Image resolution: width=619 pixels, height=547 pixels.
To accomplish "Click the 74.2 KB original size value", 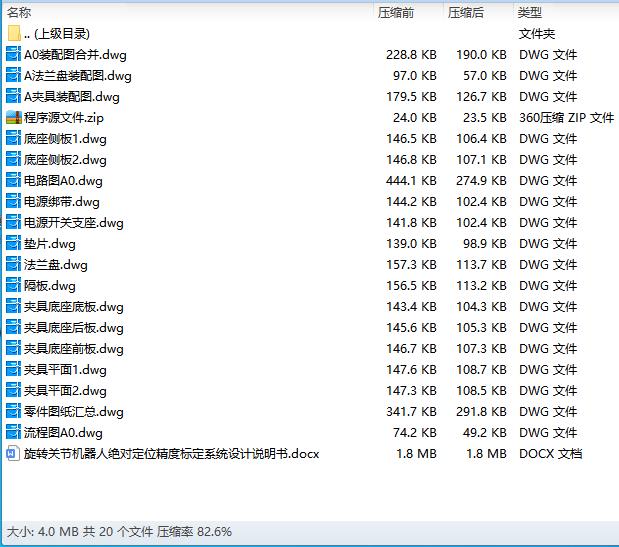I will (x=415, y=432).
